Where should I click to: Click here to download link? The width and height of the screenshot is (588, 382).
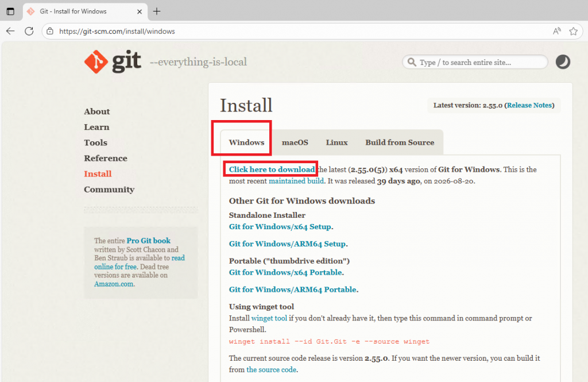(x=272, y=169)
